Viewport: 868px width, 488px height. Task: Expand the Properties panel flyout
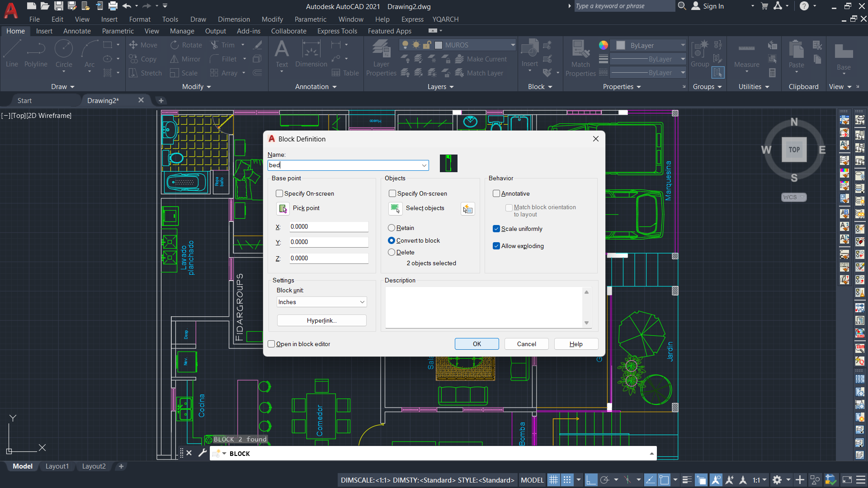[x=622, y=87]
